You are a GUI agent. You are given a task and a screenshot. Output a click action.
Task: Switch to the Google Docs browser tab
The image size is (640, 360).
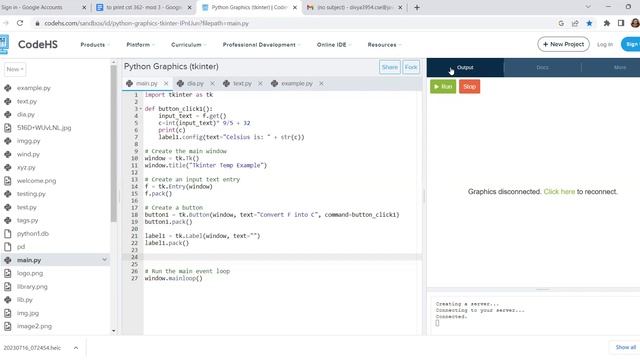pos(144,7)
